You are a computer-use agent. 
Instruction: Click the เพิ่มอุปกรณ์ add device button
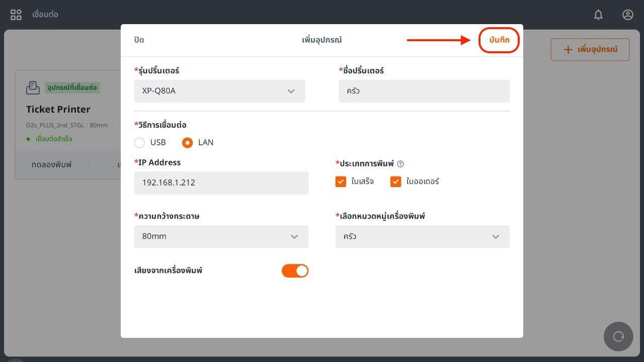590,50
